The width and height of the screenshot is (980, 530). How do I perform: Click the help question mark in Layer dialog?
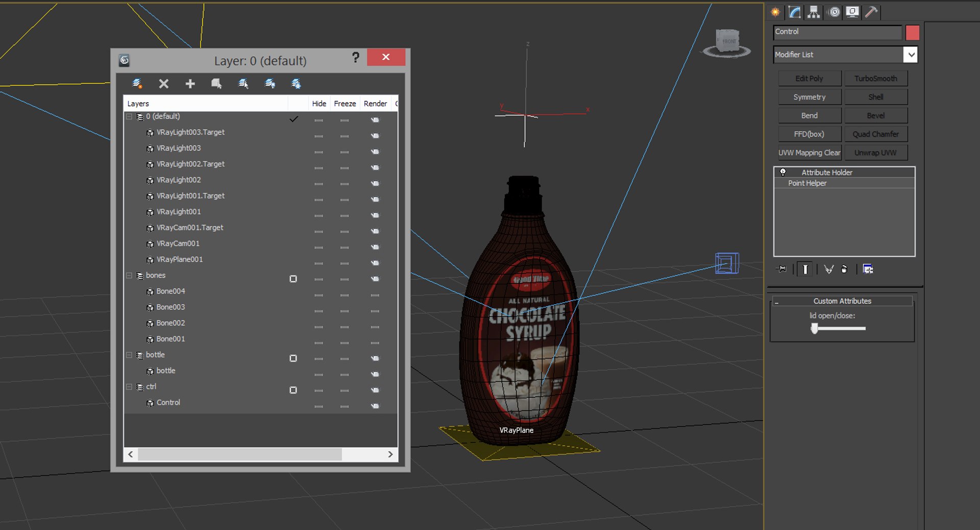pos(356,57)
